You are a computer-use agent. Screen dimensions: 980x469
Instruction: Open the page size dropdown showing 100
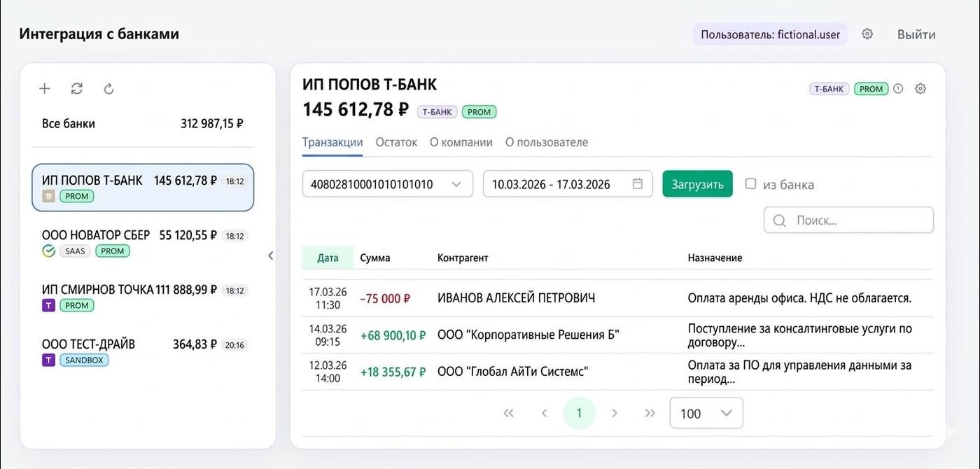706,413
